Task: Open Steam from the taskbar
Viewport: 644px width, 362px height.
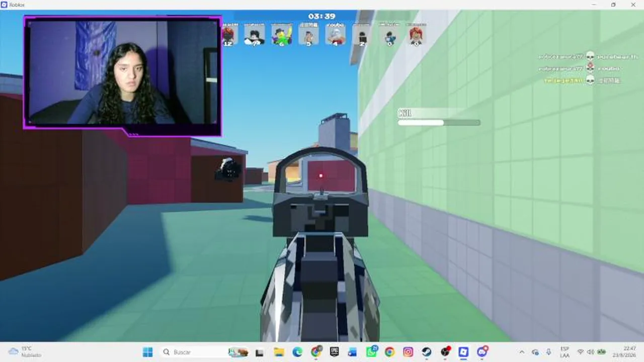Action: tap(427, 352)
